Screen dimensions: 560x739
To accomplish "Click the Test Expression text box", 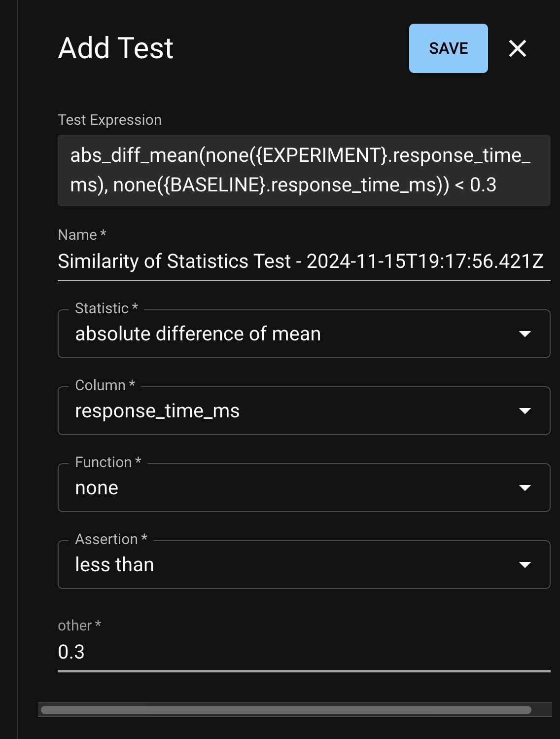I will tap(304, 170).
